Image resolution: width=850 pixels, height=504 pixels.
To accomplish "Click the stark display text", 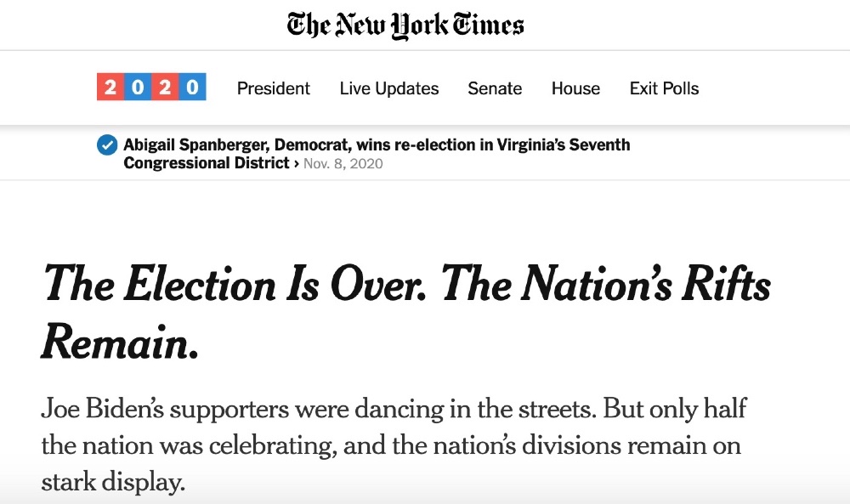I will click(x=113, y=481).
